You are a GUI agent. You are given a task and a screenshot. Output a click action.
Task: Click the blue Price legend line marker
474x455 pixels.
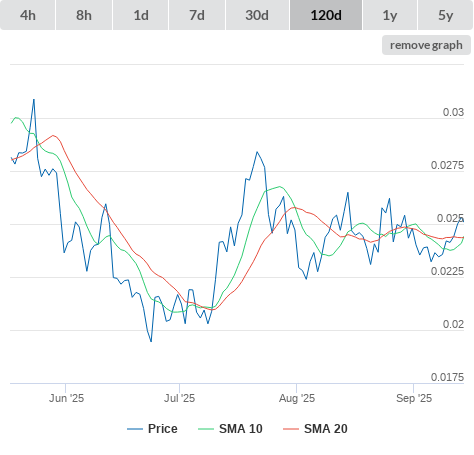(x=135, y=429)
